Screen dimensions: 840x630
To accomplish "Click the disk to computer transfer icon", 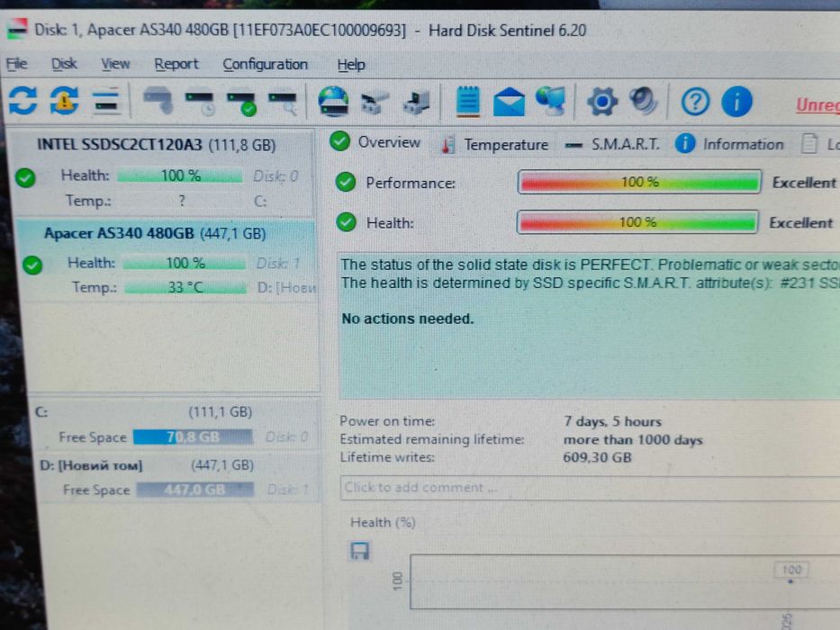I will point(416,103).
